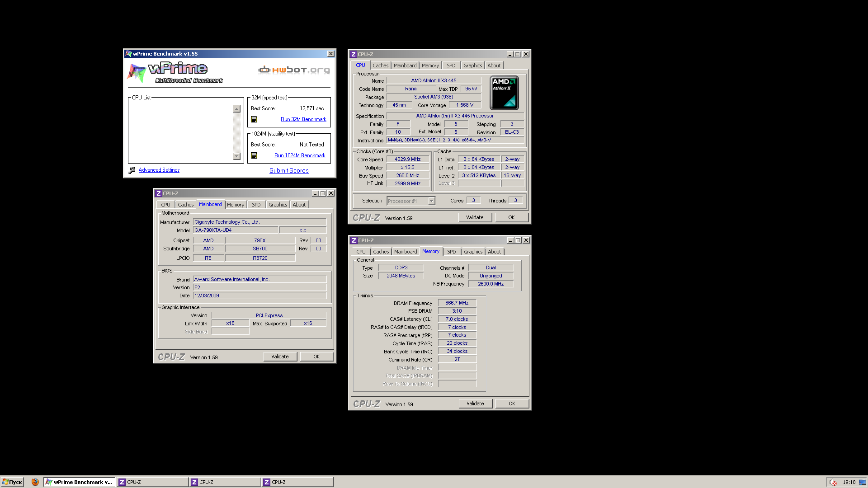Screen dimensions: 868x488
Task: Click the HWBOT.org logo in wPrime
Action: [294, 70]
